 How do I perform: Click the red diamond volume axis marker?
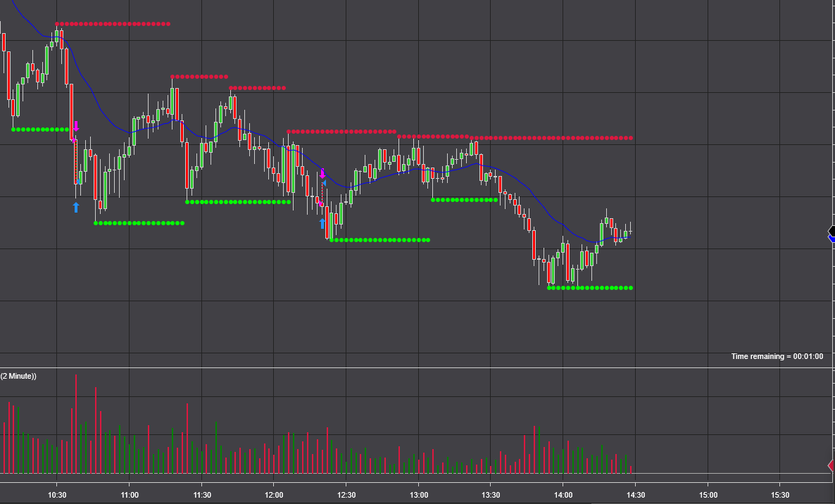tap(831, 465)
